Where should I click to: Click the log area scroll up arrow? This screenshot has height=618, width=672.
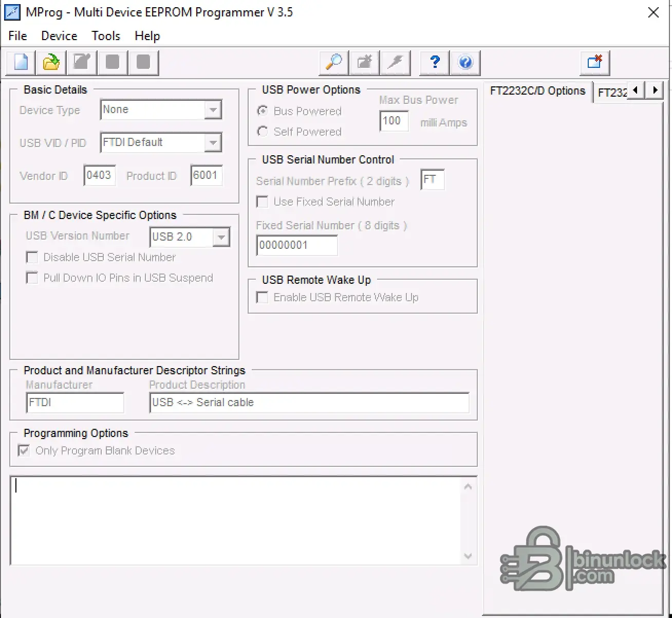[468, 486]
